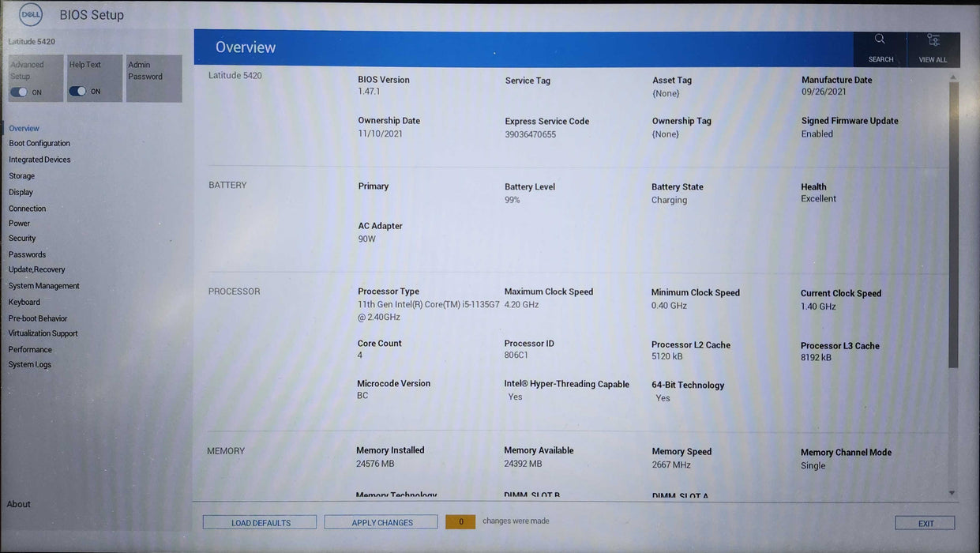Image resolution: width=980 pixels, height=553 pixels.
Task: Toggle Advanced Setup off
Action: tap(18, 91)
